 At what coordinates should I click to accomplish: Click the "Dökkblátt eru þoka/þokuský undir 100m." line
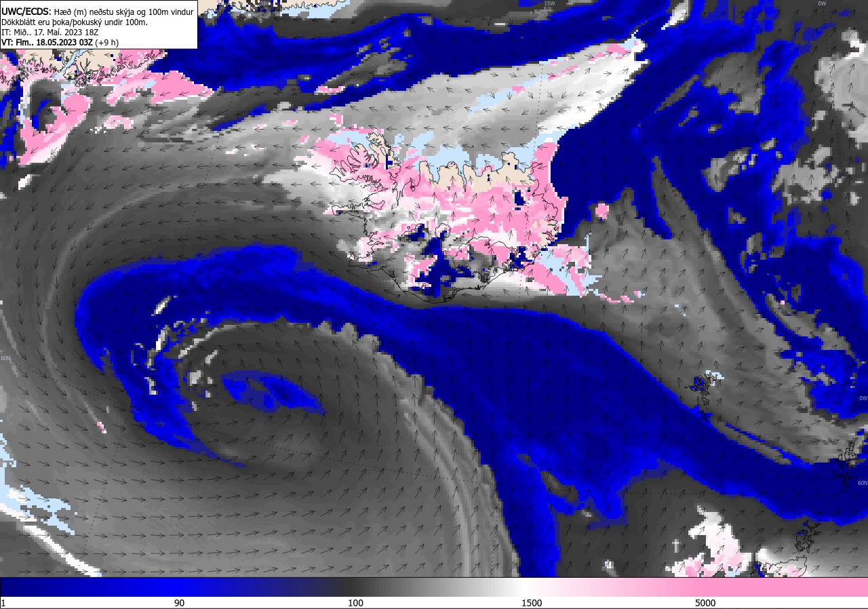point(75,22)
